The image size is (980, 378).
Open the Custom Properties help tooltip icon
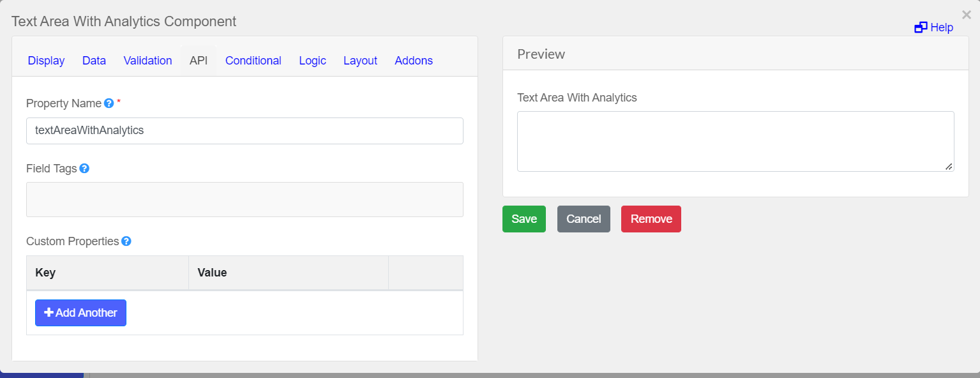coord(126,241)
